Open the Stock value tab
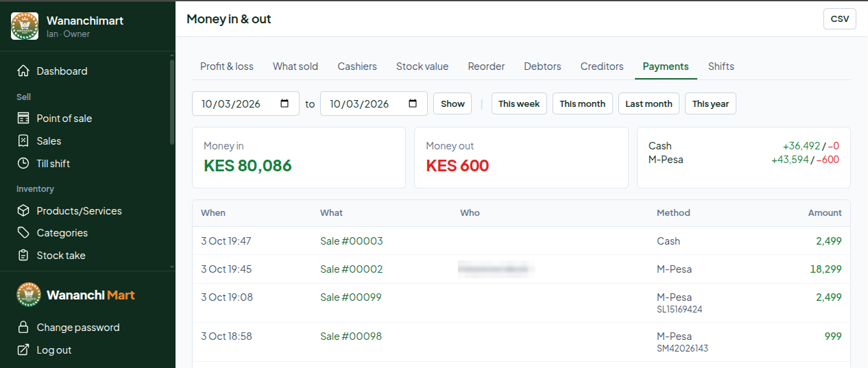The height and width of the screenshot is (368, 868). click(x=422, y=66)
